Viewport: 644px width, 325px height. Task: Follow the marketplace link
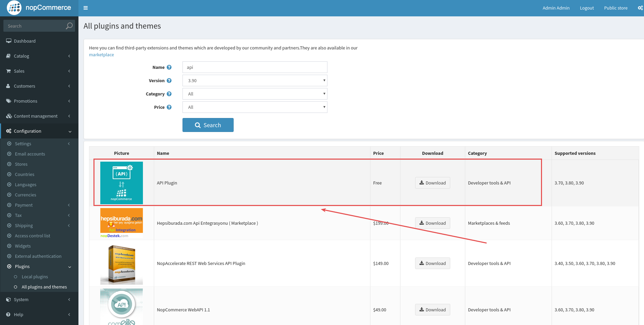[x=101, y=55]
